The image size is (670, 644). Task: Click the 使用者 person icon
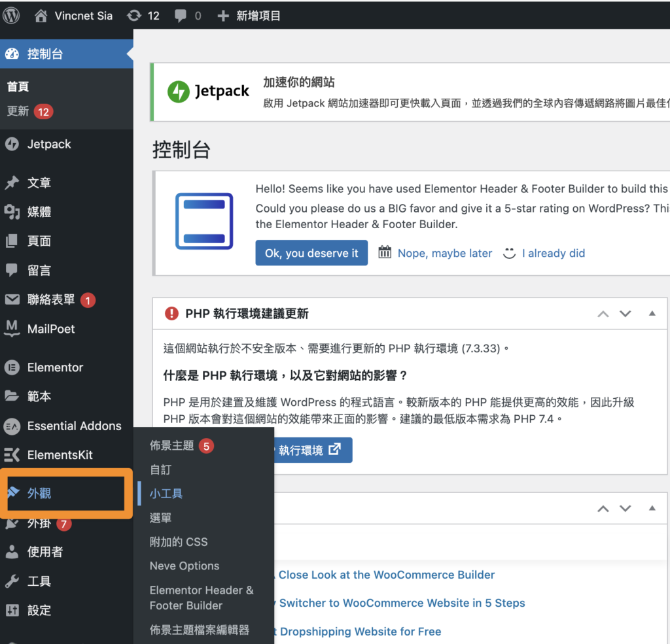pos(12,552)
